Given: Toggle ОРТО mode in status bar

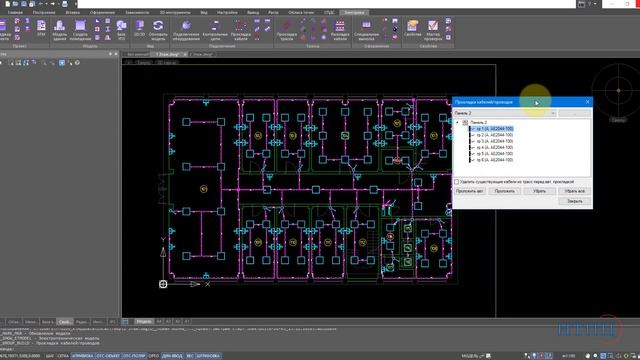Looking at the screenshot, I should point(153,356).
